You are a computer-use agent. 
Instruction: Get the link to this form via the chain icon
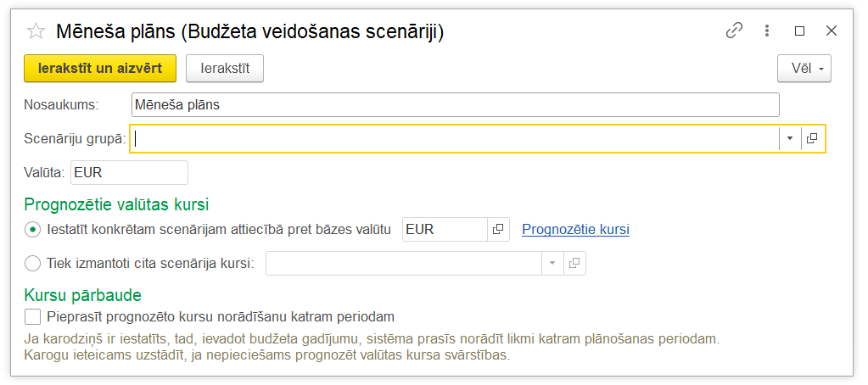pos(734,31)
